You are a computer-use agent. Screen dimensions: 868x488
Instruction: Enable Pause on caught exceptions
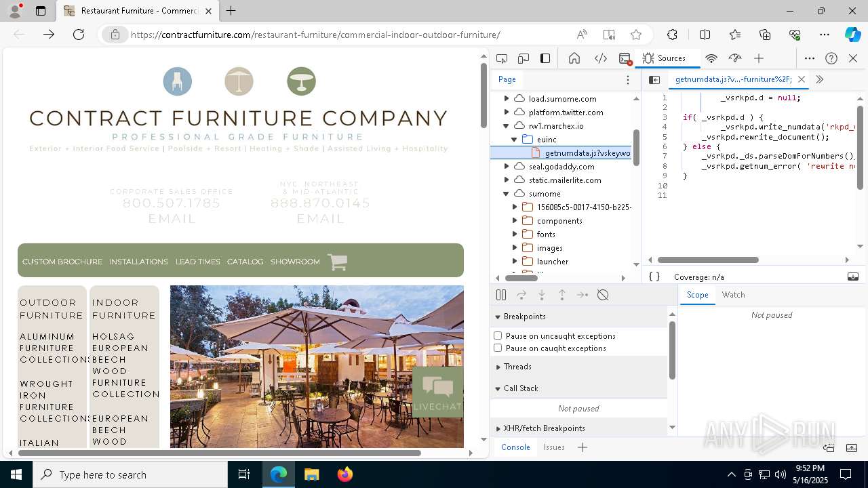[x=498, y=348]
